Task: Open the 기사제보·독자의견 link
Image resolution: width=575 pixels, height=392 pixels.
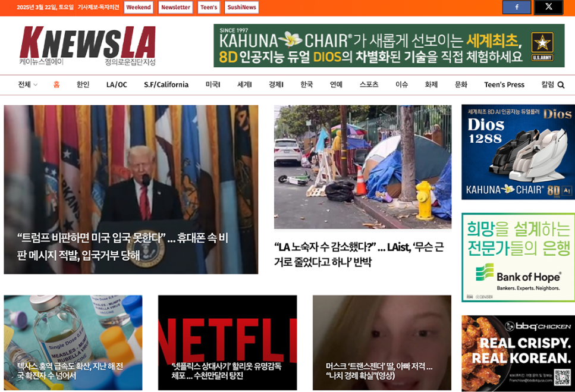Action: pos(99,7)
